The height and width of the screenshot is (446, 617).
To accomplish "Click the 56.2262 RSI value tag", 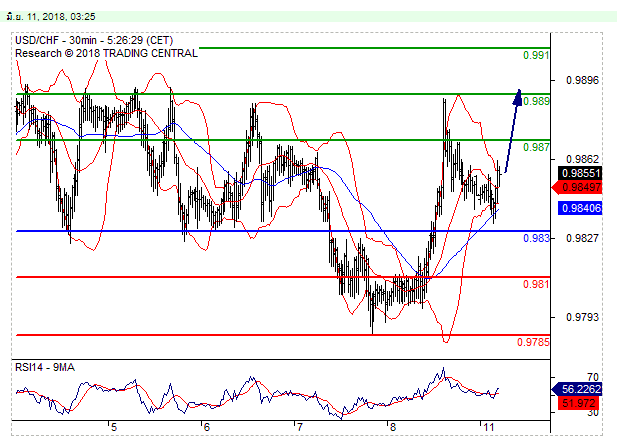I will 577,389.
